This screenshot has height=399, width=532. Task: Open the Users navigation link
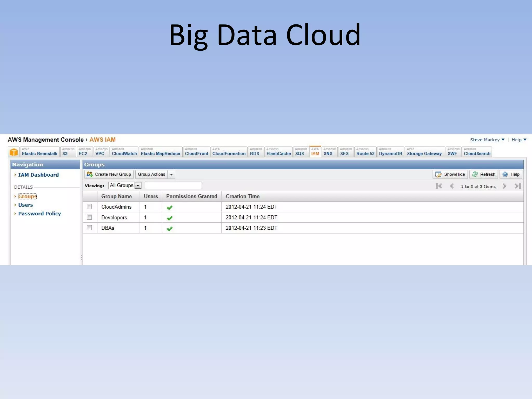click(25, 205)
